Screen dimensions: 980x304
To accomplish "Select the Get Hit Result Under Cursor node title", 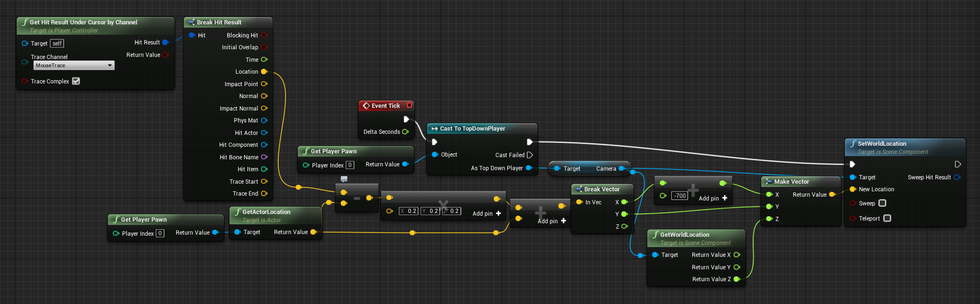I will click(x=83, y=22).
